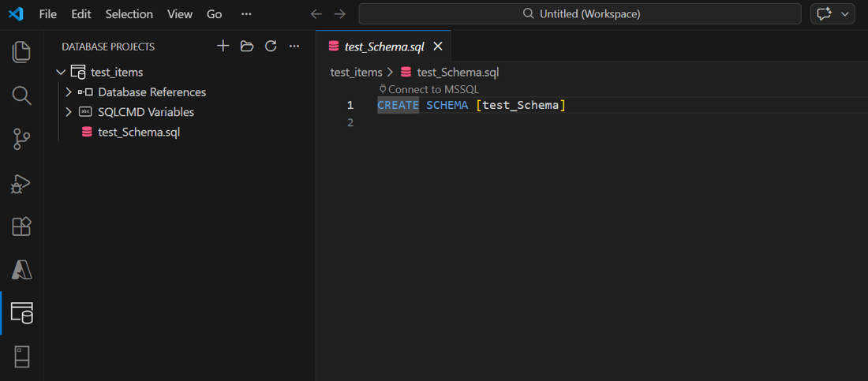Select the Database Projects activity icon
The image size is (868, 381).
pyautogui.click(x=21, y=313)
